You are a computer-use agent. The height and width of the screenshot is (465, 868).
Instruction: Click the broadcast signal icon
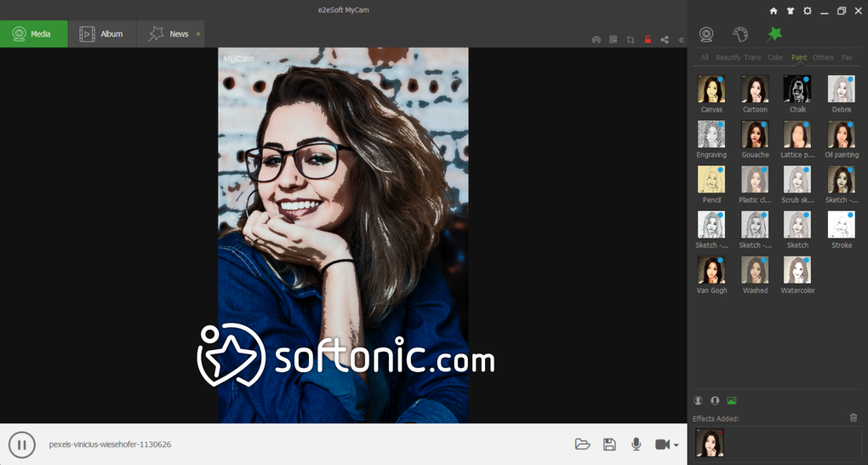597,40
